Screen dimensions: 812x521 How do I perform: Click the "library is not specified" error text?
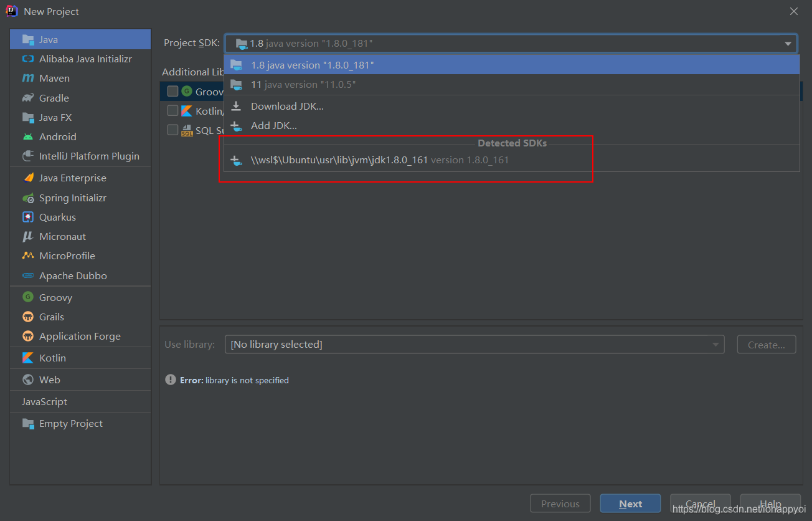(247, 380)
